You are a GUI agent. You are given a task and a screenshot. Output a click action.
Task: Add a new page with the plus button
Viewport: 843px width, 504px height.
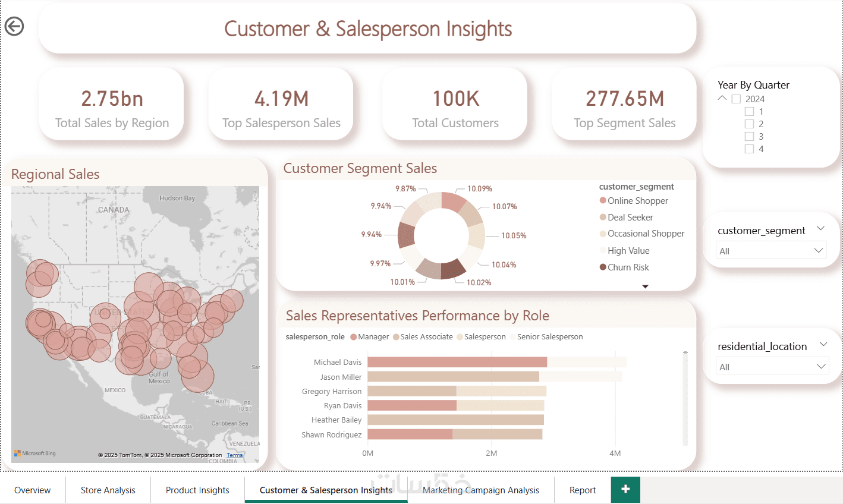[625, 489]
